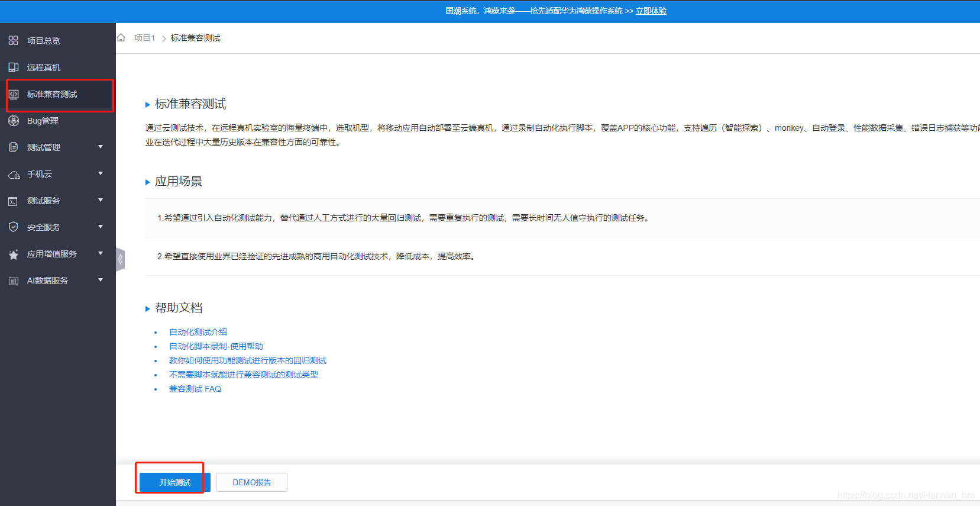This screenshot has width=980, height=506.
Task: Open Bug管理 in the sidebar
Action: click(x=58, y=121)
